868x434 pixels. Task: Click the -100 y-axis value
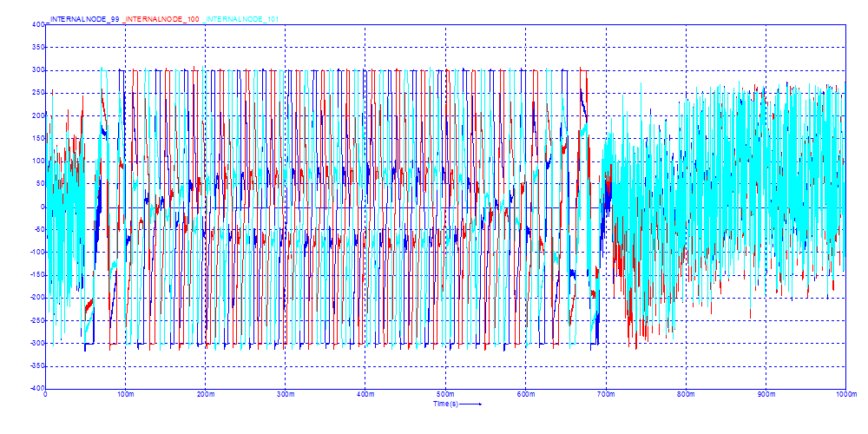[x=36, y=253]
